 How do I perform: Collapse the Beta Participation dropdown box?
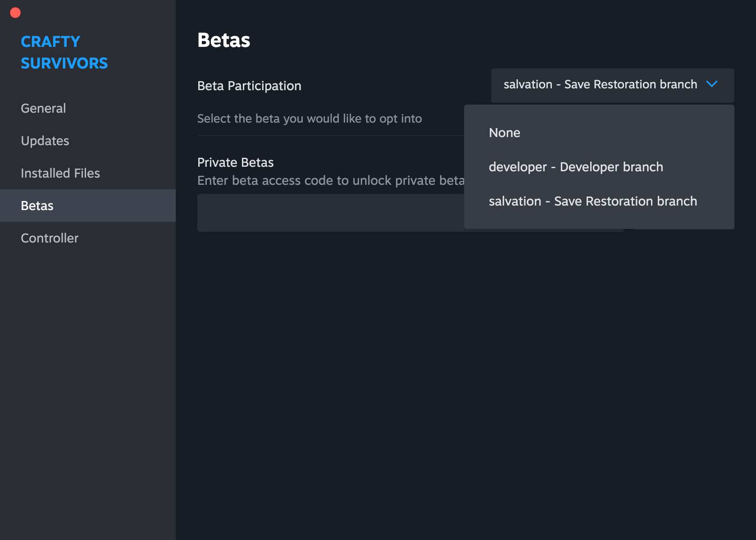pyautogui.click(x=612, y=85)
